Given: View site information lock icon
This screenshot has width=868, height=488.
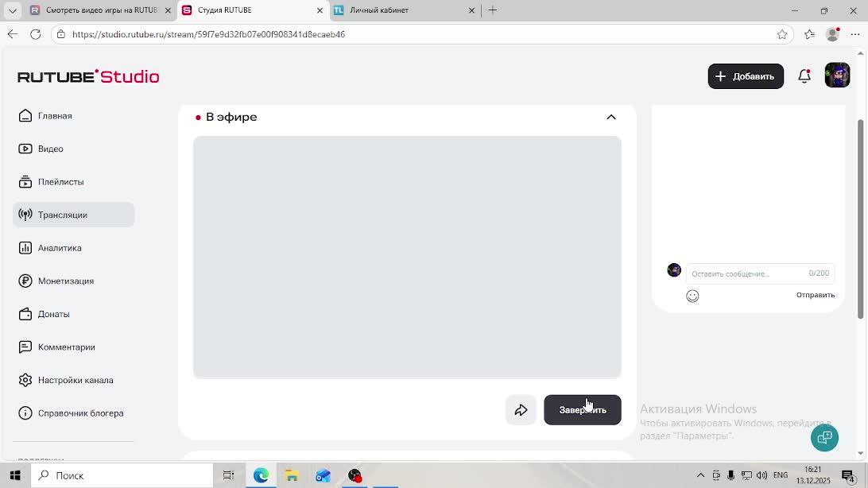Looking at the screenshot, I should 61,34.
